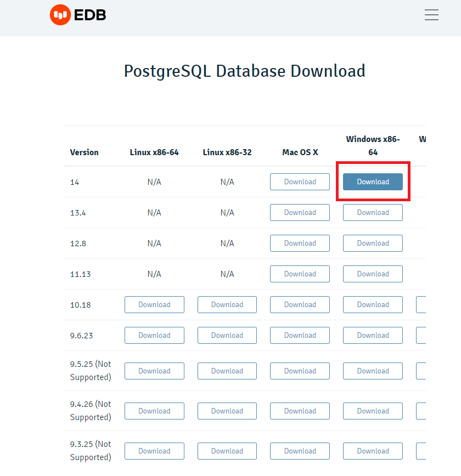The image size is (461, 476).
Task: Download version 12.8 for Windows x86-64
Action: [x=373, y=243]
